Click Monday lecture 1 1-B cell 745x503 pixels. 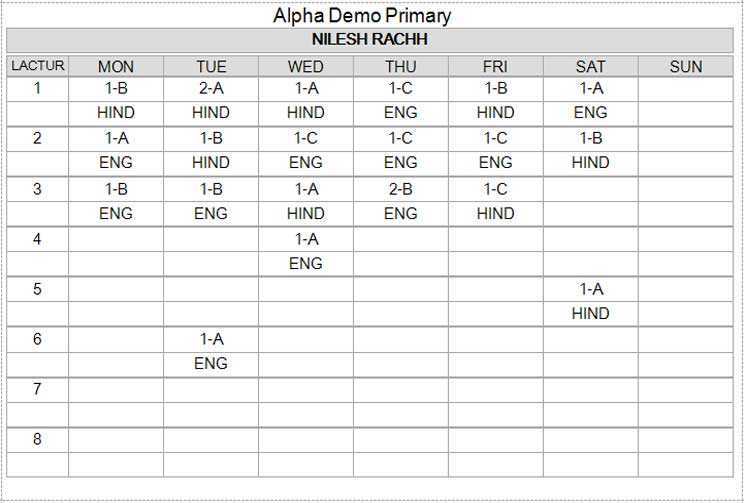pyautogui.click(x=116, y=89)
